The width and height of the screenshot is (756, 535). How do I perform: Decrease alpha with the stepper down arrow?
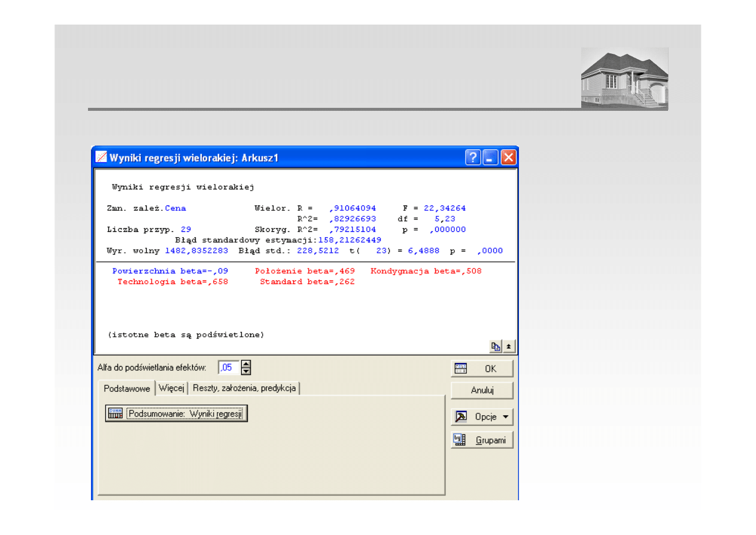(x=246, y=371)
